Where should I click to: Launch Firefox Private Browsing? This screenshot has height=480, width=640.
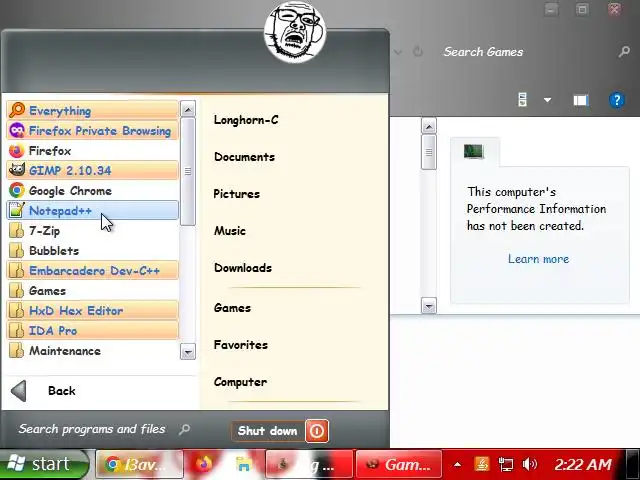(x=93, y=130)
